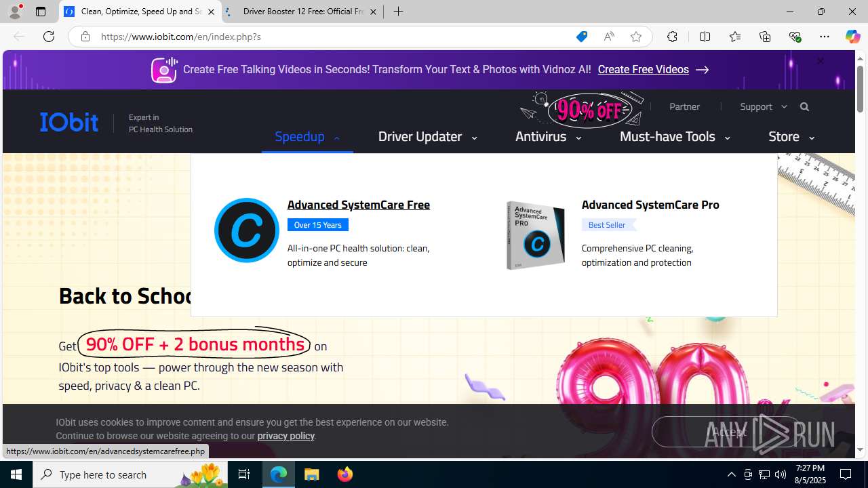
Task: Close the Driver Booster tab
Action: pyautogui.click(x=373, y=12)
